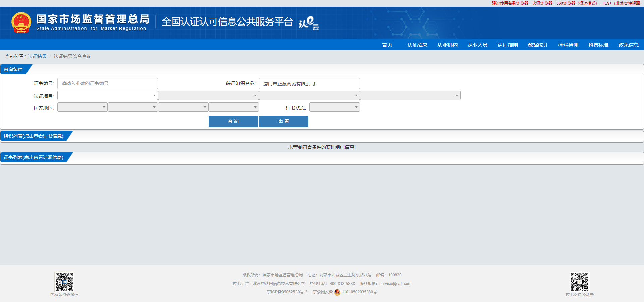Click the 北京中认网信息技术有限公司 footer text
The image size is (644, 302).
(x=279, y=284)
